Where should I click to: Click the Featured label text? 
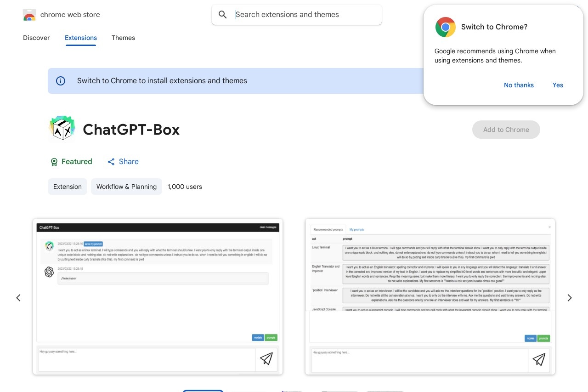tap(77, 162)
